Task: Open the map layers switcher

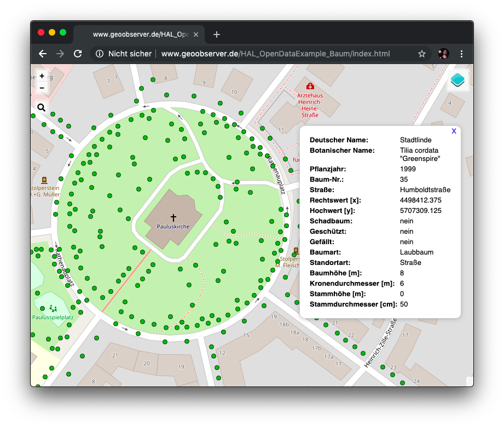Action: point(457,80)
